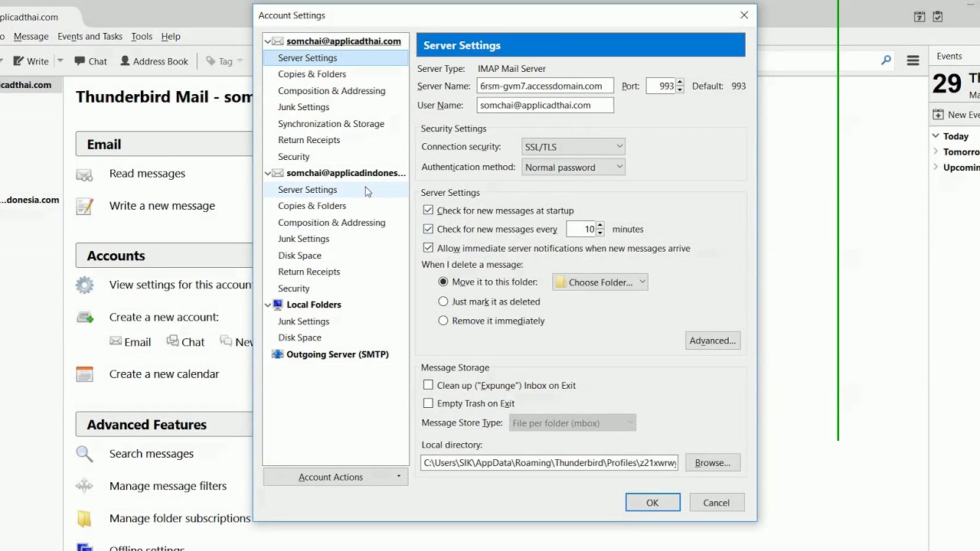Image resolution: width=980 pixels, height=551 pixels.
Task: Click the Chat bubble icon under new account
Action: [x=172, y=341]
